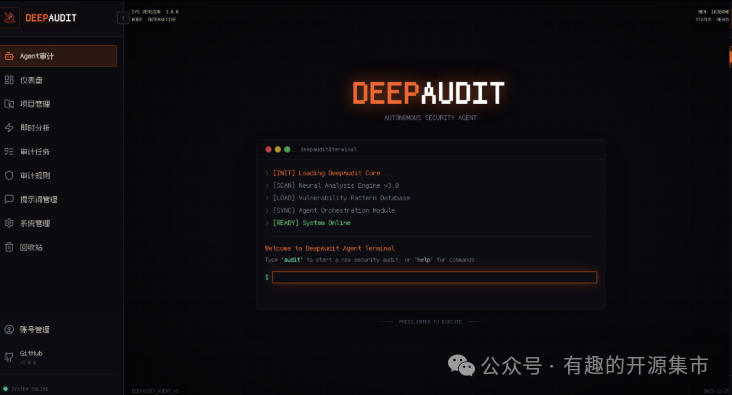Click the "SYSTEM ONLINE" footer text
732x395 pixels.
[x=30, y=389]
